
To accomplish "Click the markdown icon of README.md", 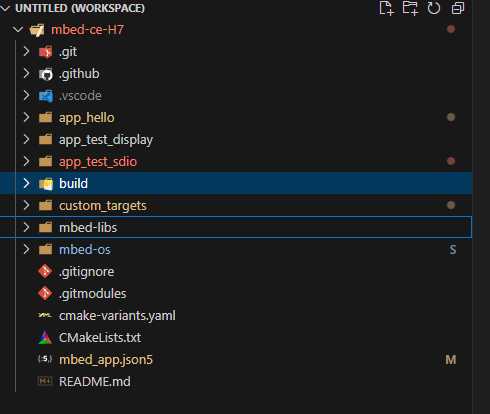I will coord(45,381).
